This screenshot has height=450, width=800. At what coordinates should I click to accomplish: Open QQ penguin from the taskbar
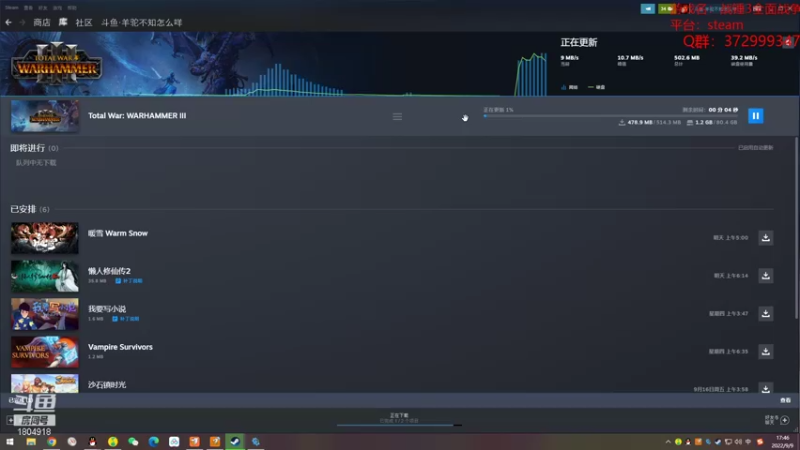click(92, 441)
